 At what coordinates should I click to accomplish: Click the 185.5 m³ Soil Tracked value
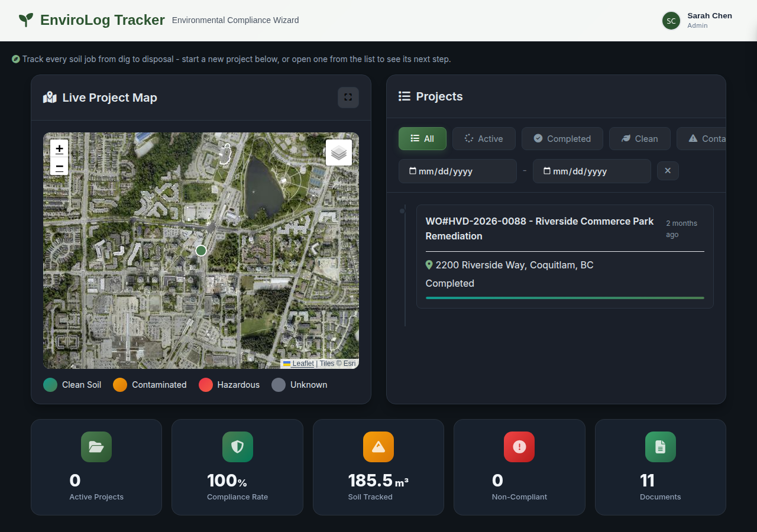coord(378,481)
